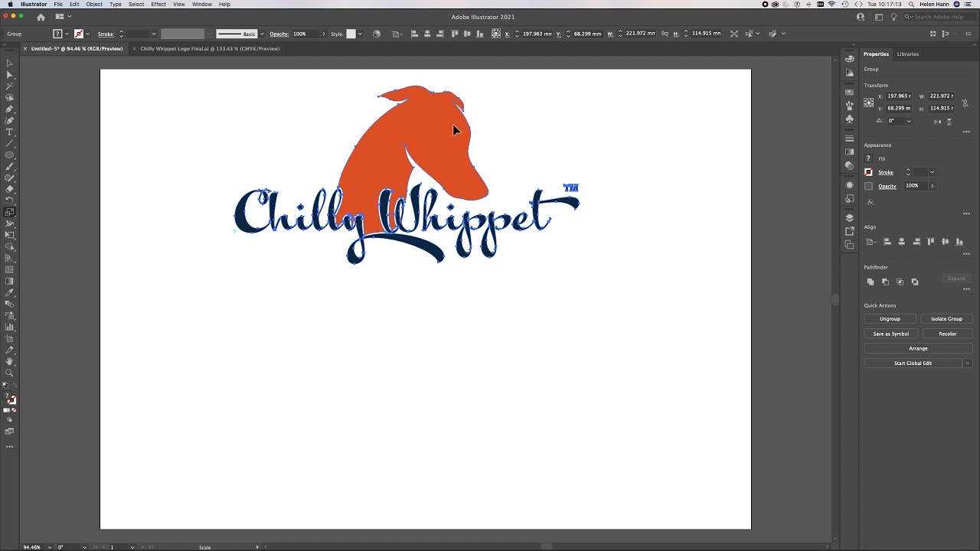This screenshot has width=980, height=551.
Task: Switch to Chilly Whippet Logo Final.ai tab
Action: pyautogui.click(x=210, y=49)
